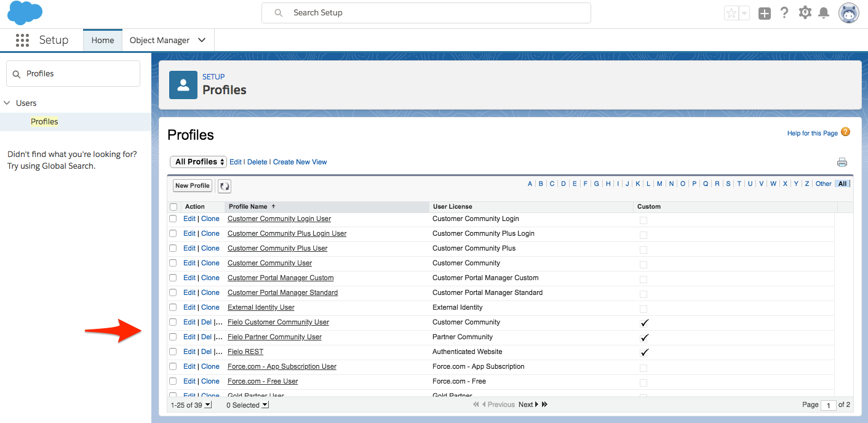The image size is (868, 423).
Task: Open Fielo Customer Community User profile
Action: [278, 322]
